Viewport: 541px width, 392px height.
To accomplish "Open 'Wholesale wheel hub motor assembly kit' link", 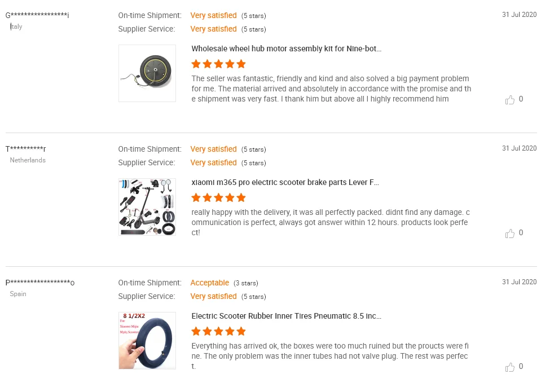I will pos(287,49).
